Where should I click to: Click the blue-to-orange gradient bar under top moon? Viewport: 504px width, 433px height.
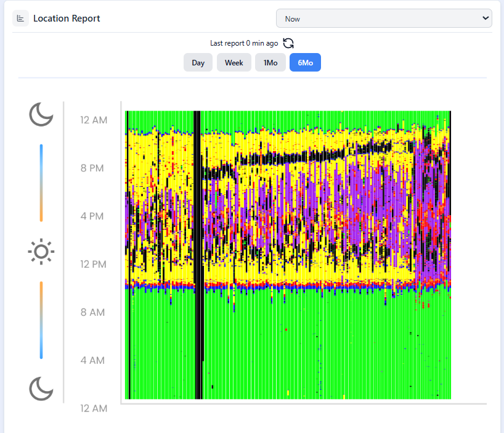[x=41, y=183]
